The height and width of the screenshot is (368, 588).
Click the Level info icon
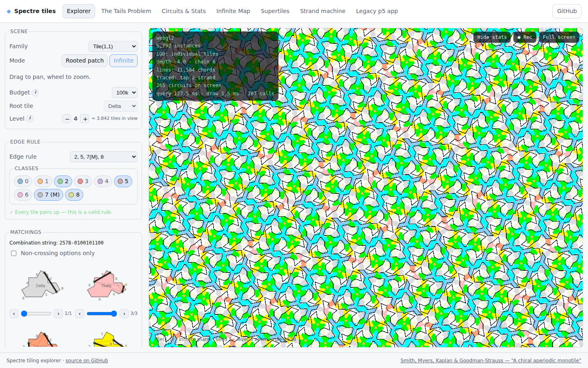pos(30,118)
